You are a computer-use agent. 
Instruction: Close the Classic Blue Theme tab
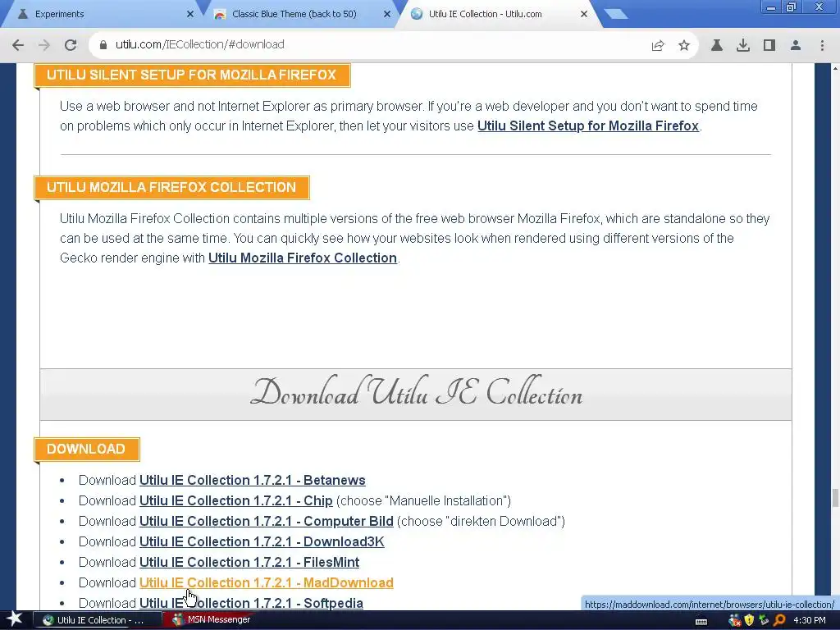pos(387,14)
